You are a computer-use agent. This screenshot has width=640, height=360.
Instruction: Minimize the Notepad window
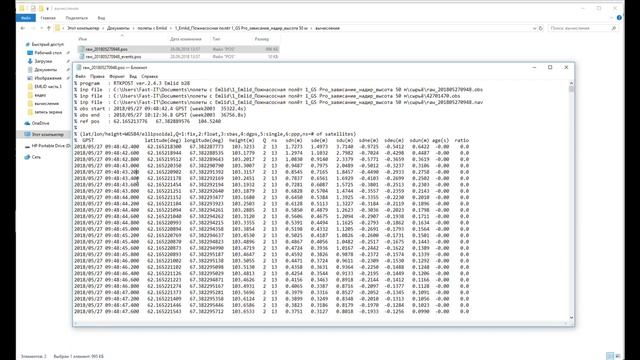coord(534,67)
